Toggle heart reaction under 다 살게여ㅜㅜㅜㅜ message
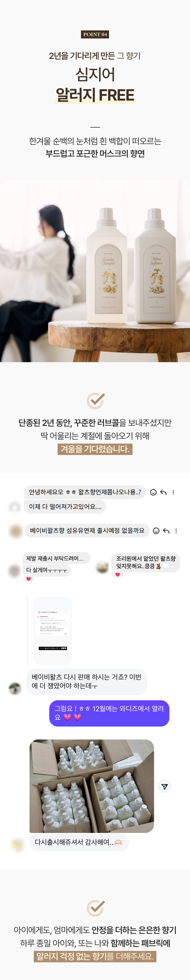The height and width of the screenshot is (980, 190). (x=28, y=579)
